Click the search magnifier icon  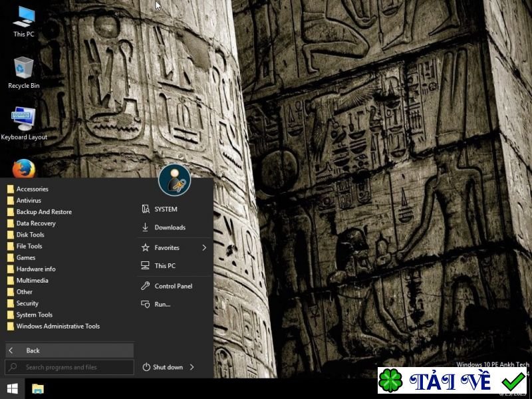[13, 367]
